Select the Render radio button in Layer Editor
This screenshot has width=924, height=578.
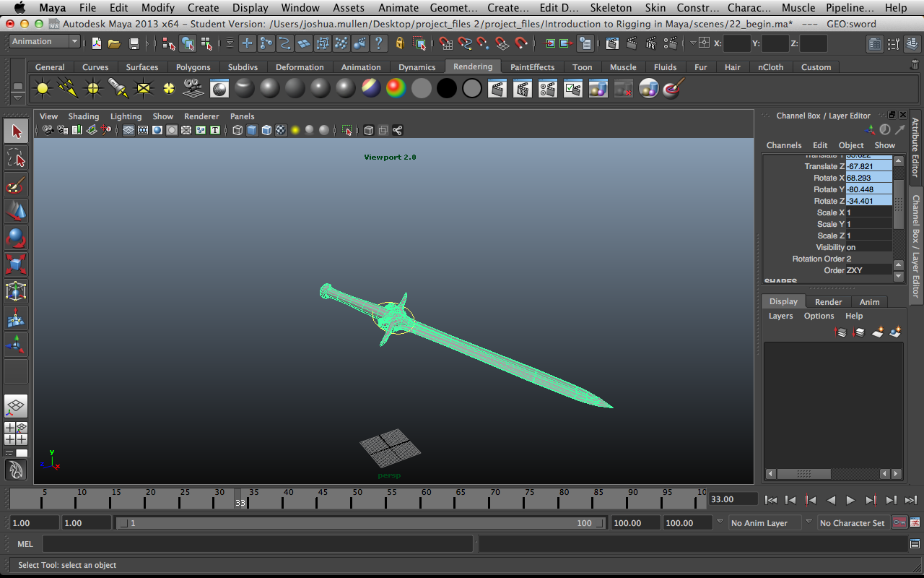click(x=828, y=302)
